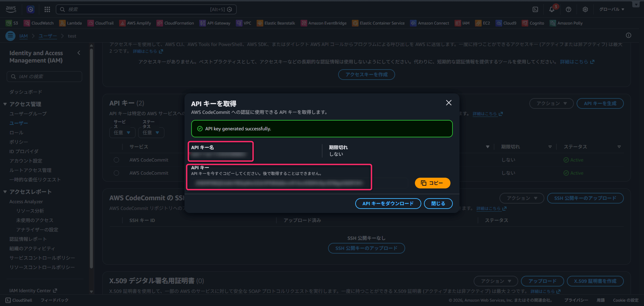Open the VPC service shortcut
This screenshot has width=644, height=306.
click(x=244, y=23)
